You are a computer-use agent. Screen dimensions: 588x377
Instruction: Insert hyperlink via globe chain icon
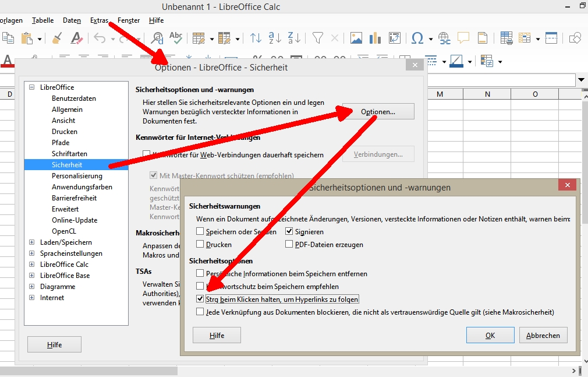point(444,38)
